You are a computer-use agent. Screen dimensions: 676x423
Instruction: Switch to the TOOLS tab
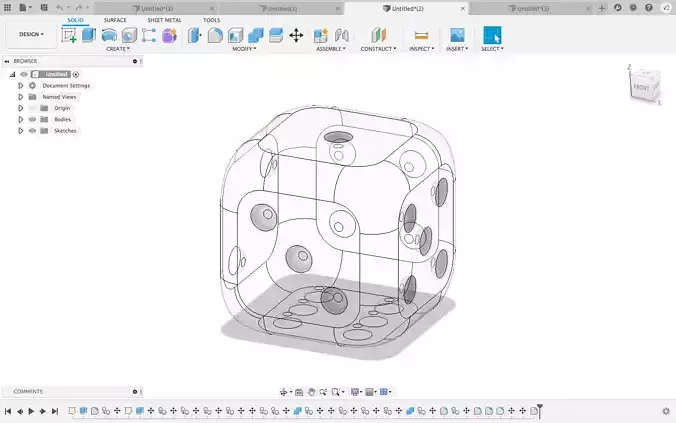[211, 20]
